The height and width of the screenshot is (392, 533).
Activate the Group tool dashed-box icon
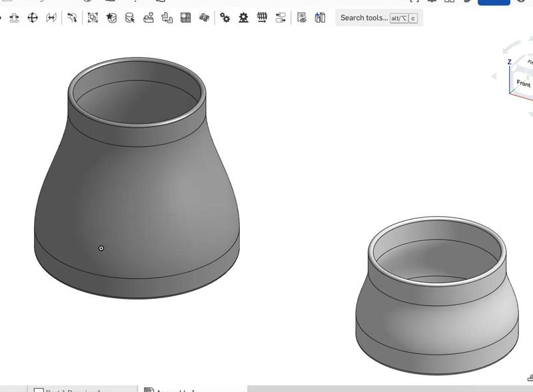93,18
